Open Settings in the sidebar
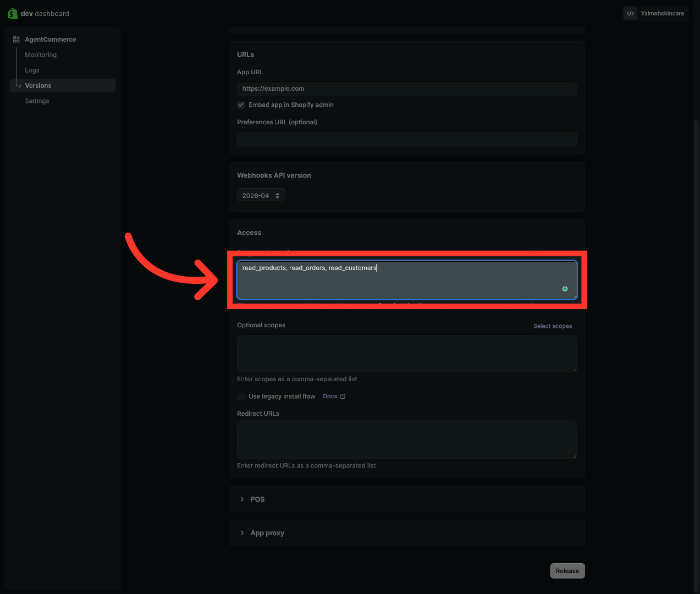This screenshot has width=700, height=594. tap(37, 101)
